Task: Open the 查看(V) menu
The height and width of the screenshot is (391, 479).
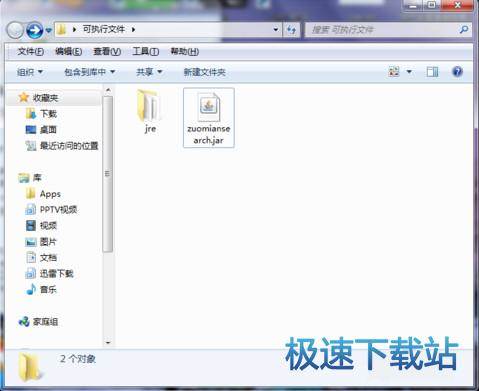Action: coord(107,51)
